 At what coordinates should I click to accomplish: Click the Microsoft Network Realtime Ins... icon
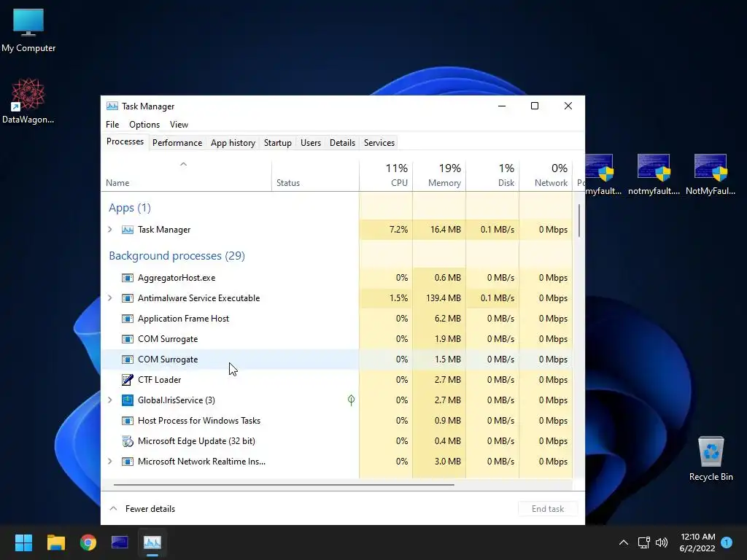[127, 462]
